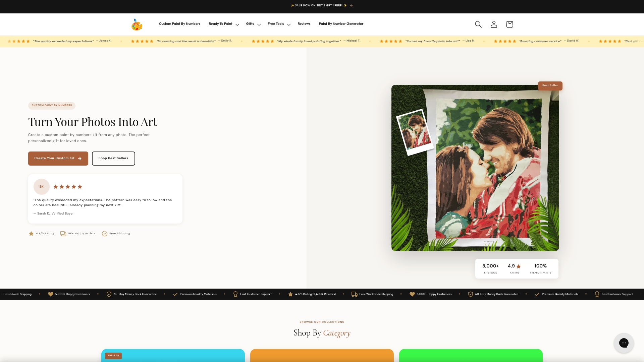Viewport: 644px width, 362px height.
Task: Click the 'BROWSE OUR COLLECTIONS' label
Action: click(x=322, y=322)
